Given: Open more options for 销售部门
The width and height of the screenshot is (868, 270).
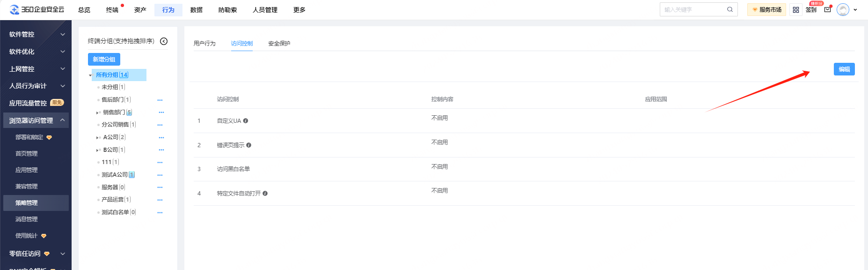Looking at the screenshot, I should [x=161, y=112].
